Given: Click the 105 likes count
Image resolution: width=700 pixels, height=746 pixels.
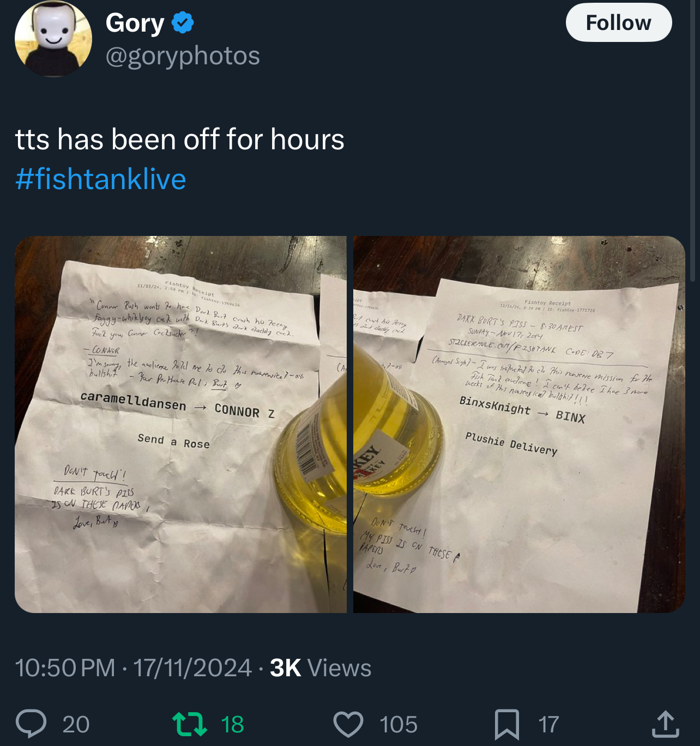Looking at the screenshot, I should pyautogui.click(x=399, y=724).
